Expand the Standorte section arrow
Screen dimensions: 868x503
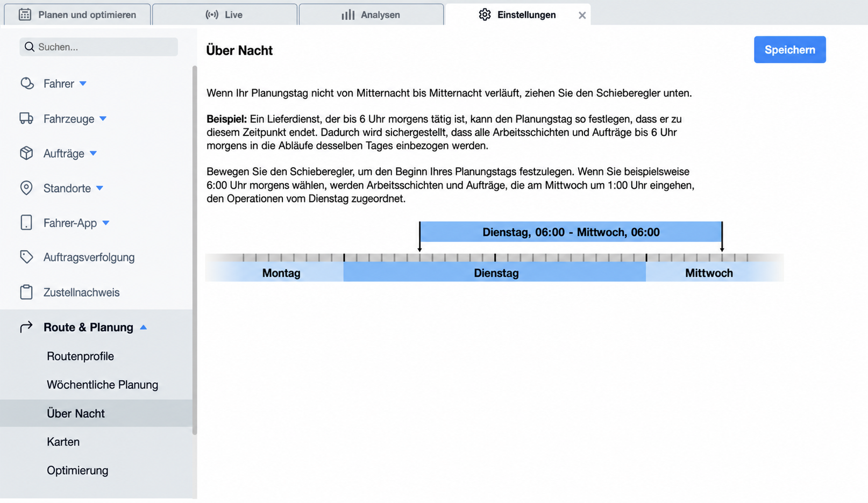[x=99, y=188]
